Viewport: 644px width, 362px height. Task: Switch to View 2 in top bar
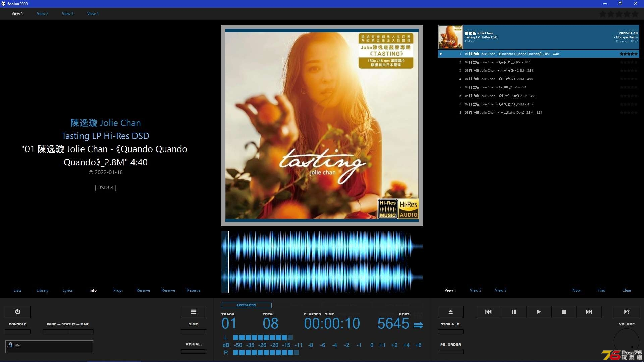43,14
